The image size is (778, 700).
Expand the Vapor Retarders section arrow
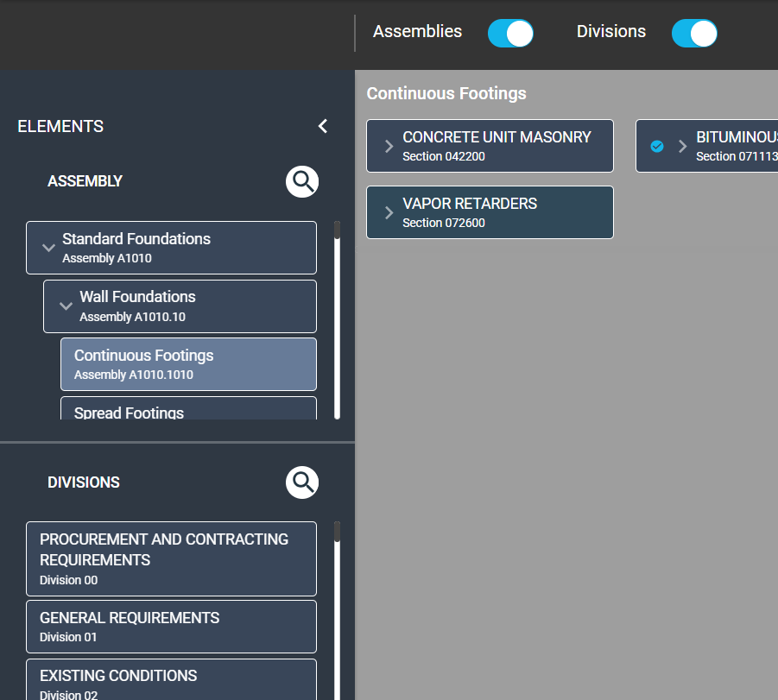[x=389, y=212]
